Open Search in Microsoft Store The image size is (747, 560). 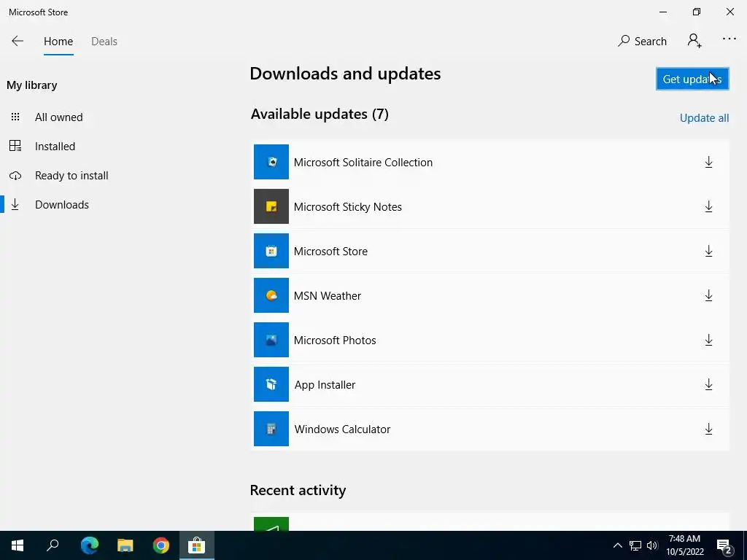pyautogui.click(x=642, y=42)
